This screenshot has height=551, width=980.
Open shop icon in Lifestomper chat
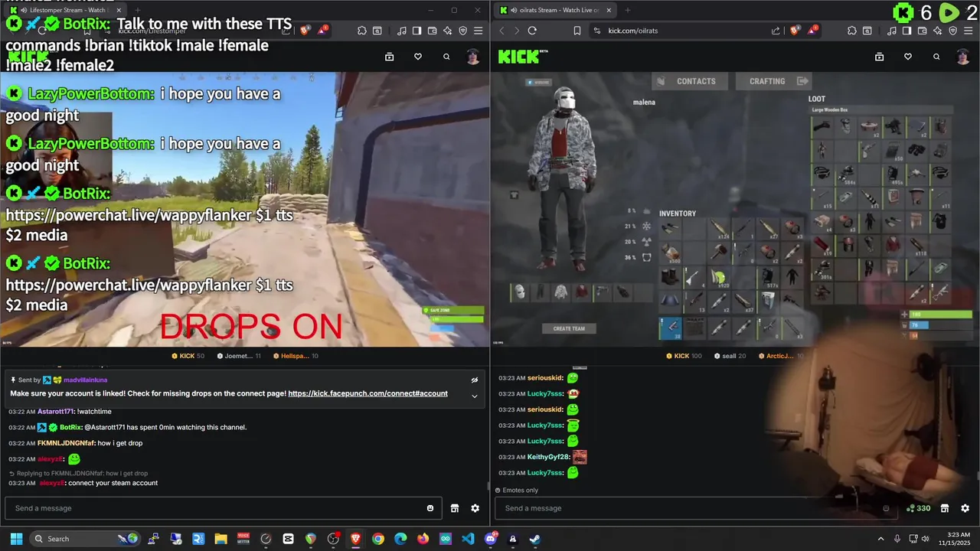[x=454, y=508]
